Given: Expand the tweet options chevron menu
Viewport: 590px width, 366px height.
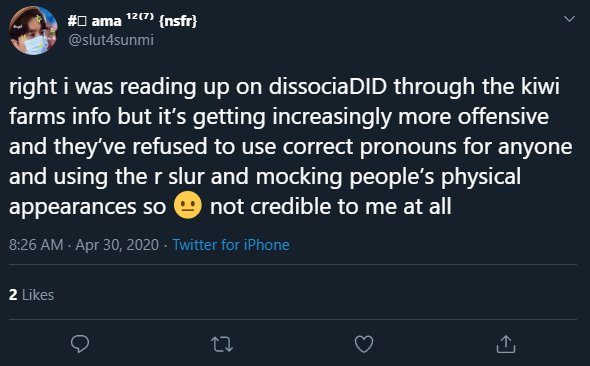Looking at the screenshot, I should [569, 18].
